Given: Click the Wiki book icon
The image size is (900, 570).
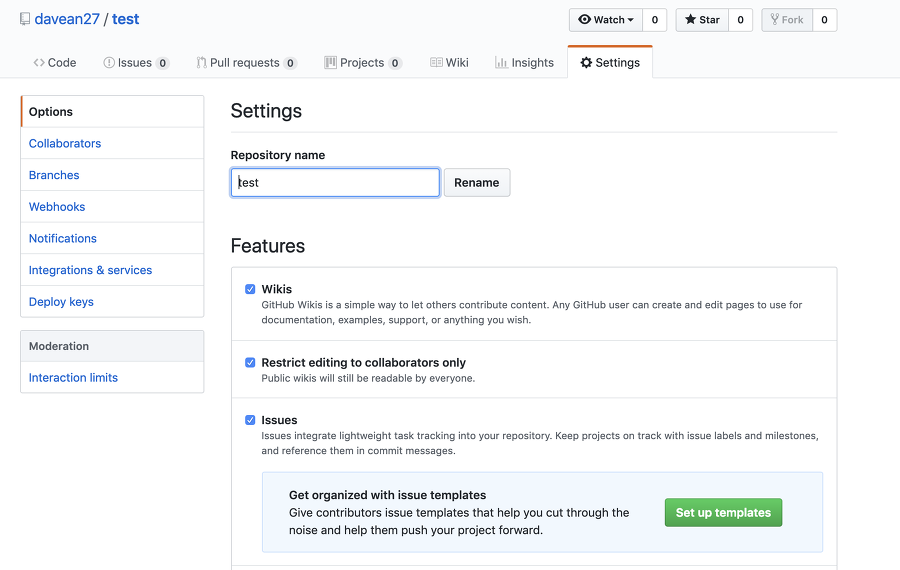Looking at the screenshot, I should (436, 63).
